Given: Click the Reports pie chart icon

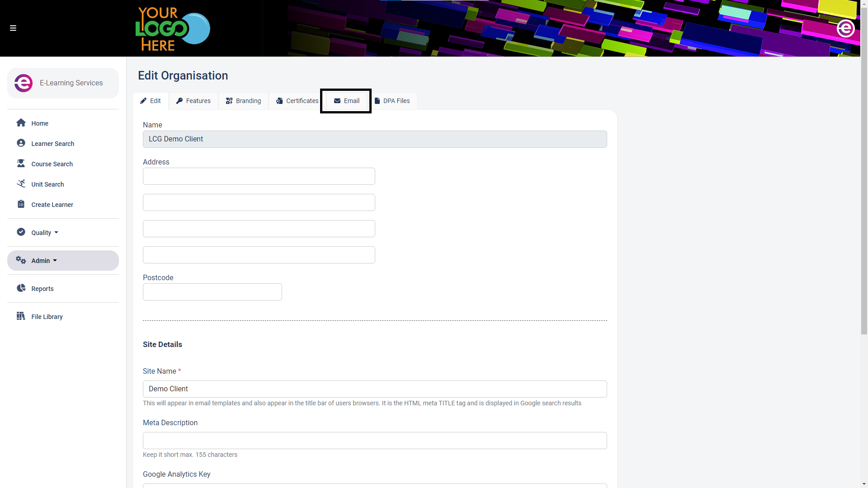Looking at the screenshot, I should pyautogui.click(x=21, y=288).
